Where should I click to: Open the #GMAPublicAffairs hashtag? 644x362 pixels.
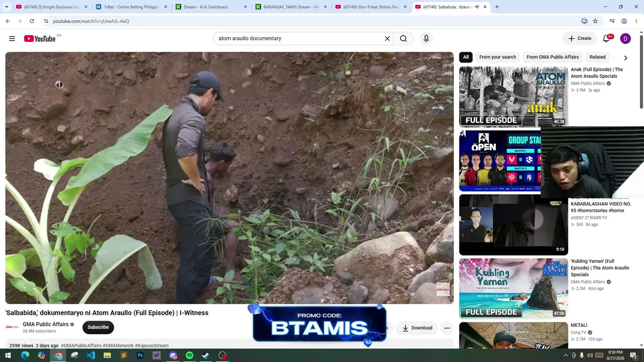pyautogui.click(x=81, y=346)
